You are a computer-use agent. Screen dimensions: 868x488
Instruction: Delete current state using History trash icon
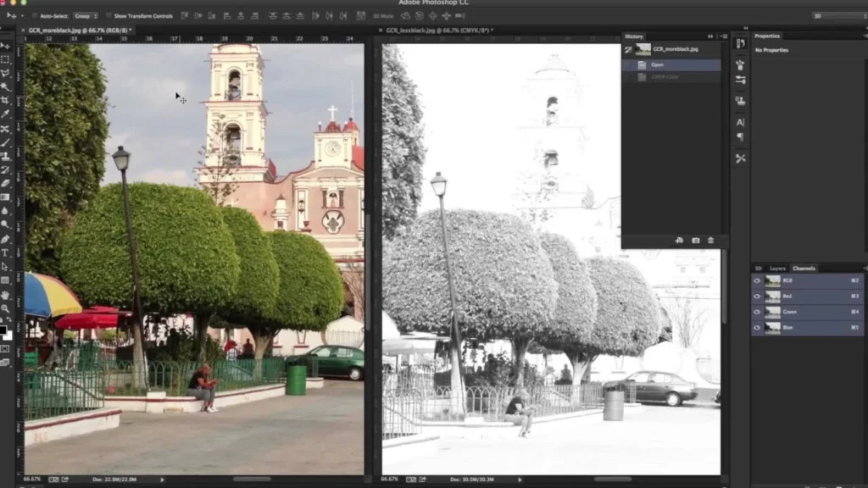(710, 241)
